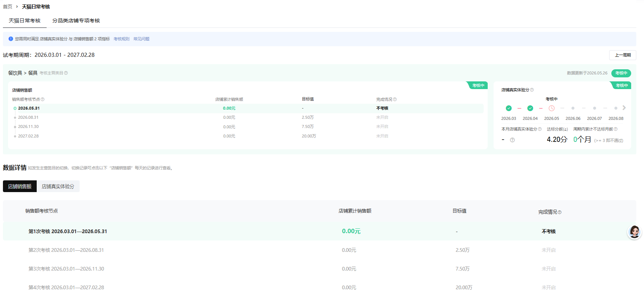Open help icon next to the 店铺真实体验分 card title
This screenshot has width=644, height=305.
(532, 90)
